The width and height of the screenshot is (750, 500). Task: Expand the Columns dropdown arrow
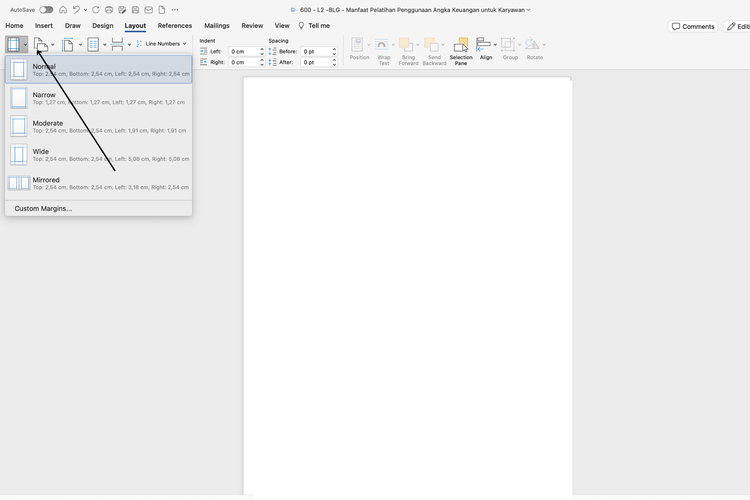(x=105, y=44)
